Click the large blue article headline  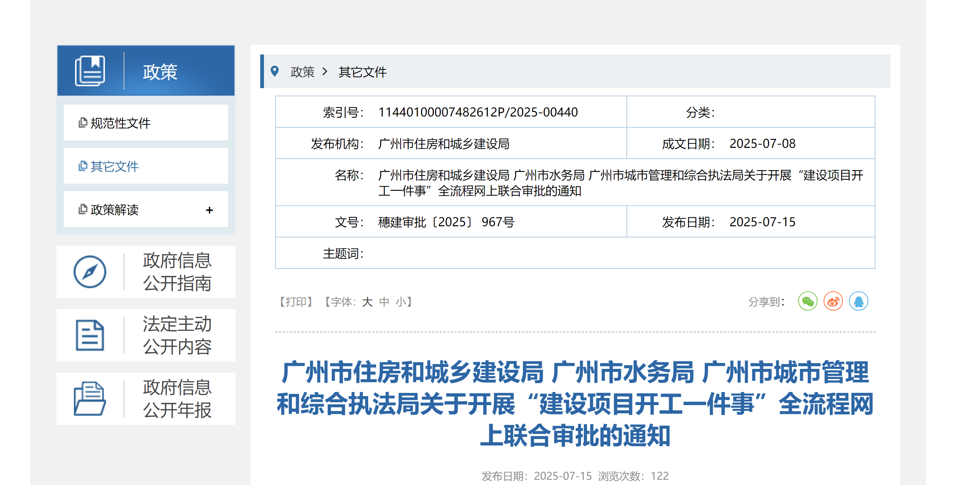(x=575, y=403)
